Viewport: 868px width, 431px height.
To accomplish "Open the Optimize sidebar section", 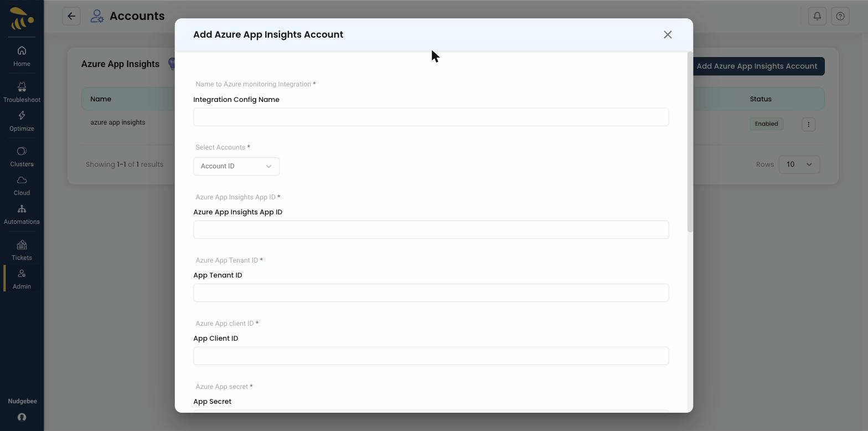I will [22, 121].
